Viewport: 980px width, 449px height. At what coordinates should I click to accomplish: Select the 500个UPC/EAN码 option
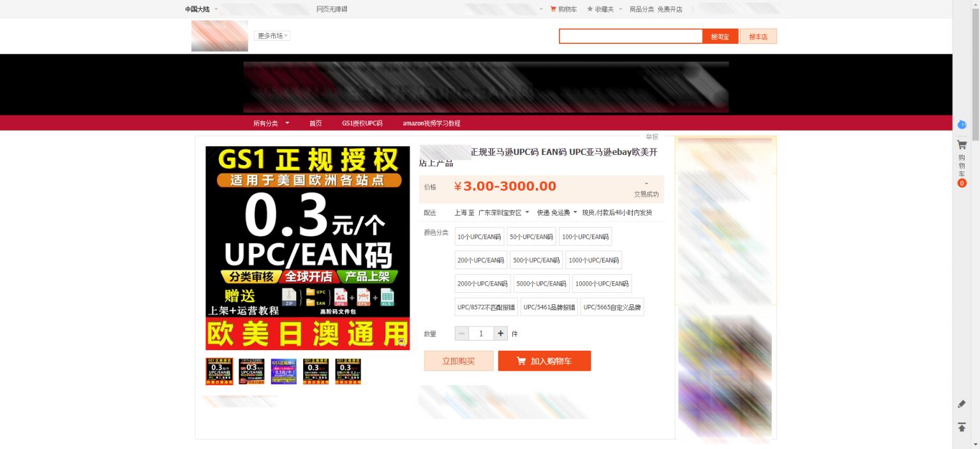[x=537, y=260]
